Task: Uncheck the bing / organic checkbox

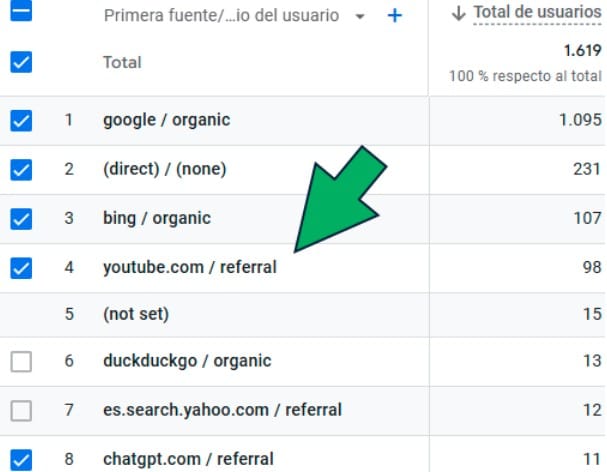Action: [21, 218]
